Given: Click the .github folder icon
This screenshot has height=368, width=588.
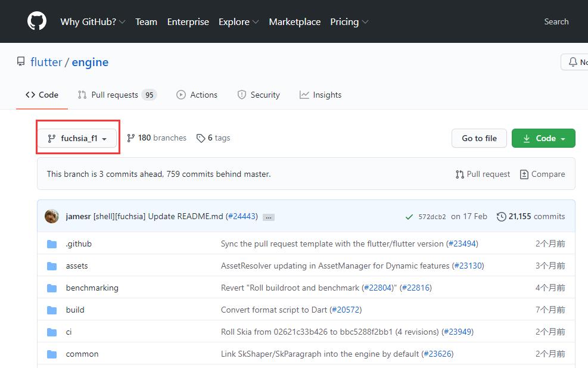Looking at the screenshot, I should pyautogui.click(x=52, y=244).
